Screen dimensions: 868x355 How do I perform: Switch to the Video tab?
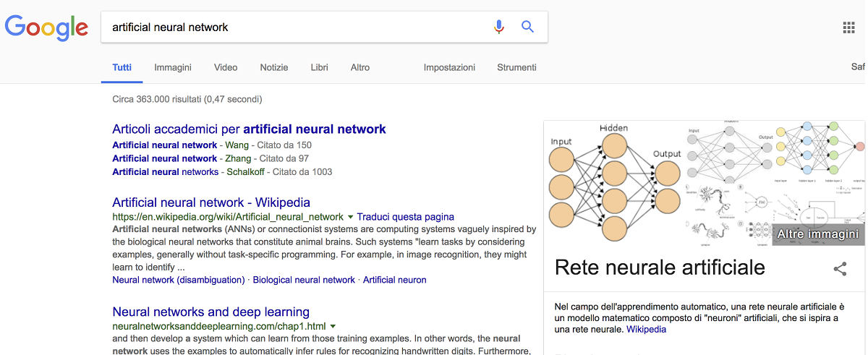tap(226, 68)
